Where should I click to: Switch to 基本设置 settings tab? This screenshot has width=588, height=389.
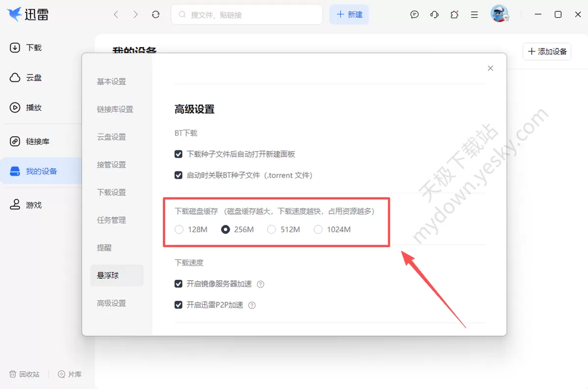(111, 81)
